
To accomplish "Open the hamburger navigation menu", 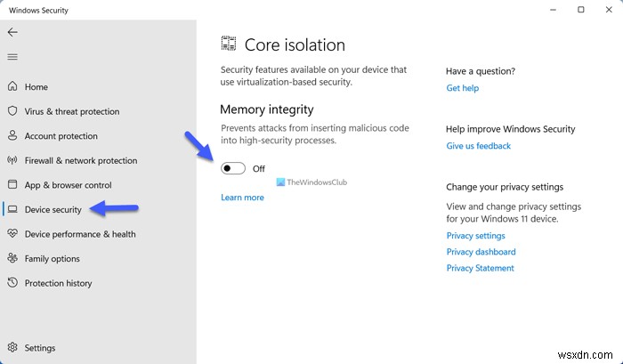I will pos(12,57).
